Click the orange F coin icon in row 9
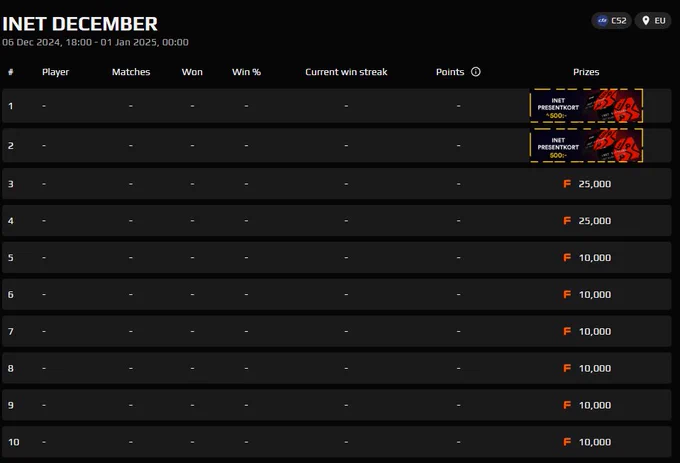 [567, 405]
